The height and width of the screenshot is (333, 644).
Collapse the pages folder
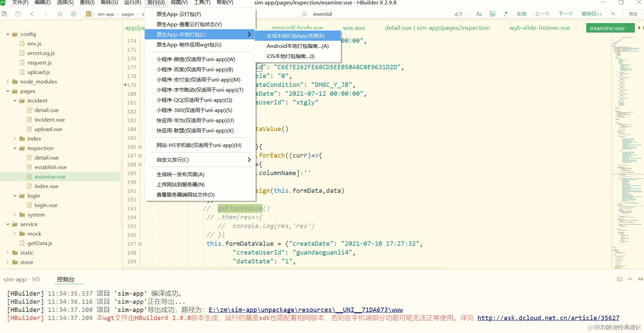7,91
